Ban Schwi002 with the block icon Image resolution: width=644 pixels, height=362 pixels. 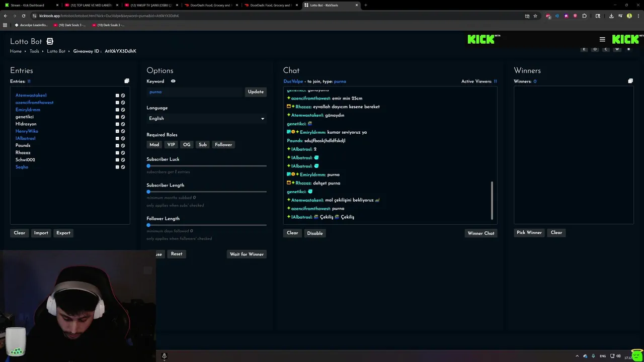click(123, 160)
